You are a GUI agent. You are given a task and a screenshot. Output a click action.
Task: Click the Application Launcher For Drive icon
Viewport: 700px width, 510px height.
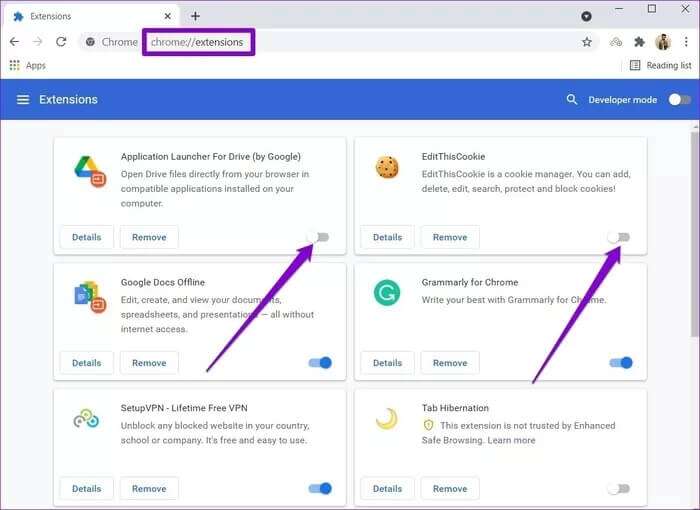point(90,171)
